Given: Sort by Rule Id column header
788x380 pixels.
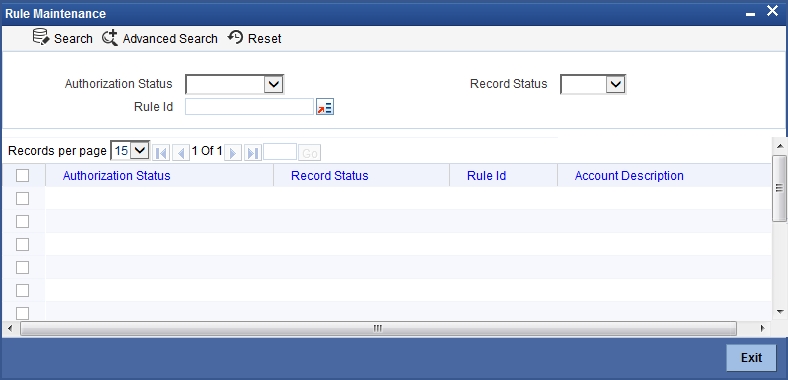Looking at the screenshot, I should pyautogui.click(x=486, y=175).
